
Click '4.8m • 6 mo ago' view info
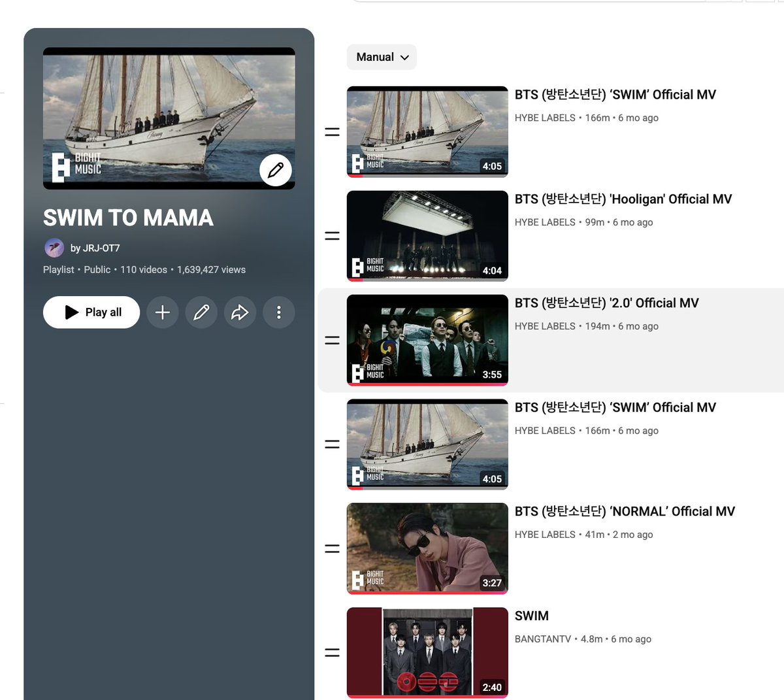616,639
